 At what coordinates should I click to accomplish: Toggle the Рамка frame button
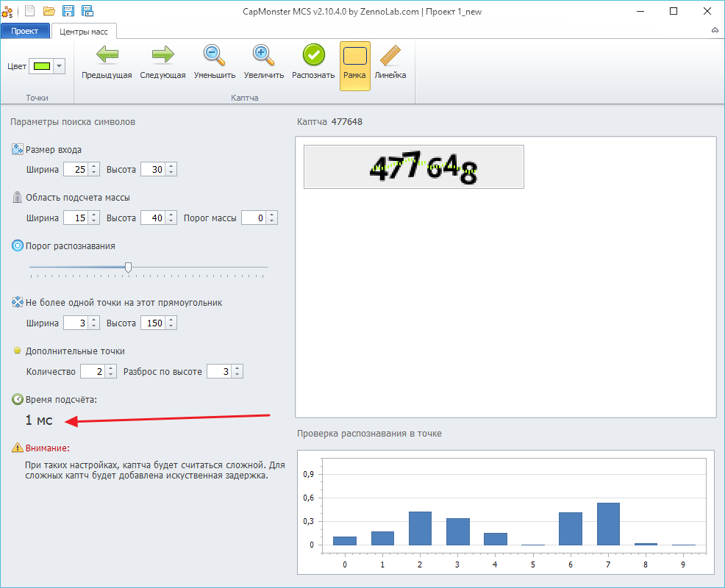coord(355,65)
